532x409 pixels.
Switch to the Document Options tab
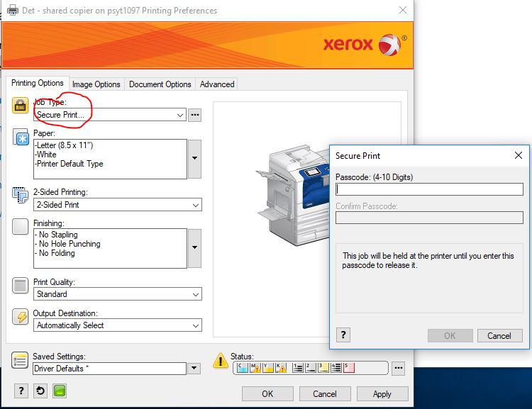(160, 84)
